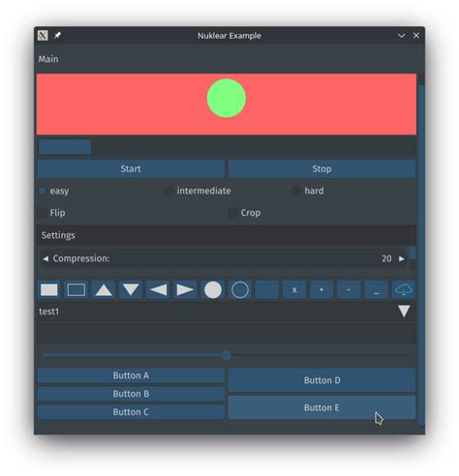Click the outlined circle symbol button
Image resolution: width=459 pixels, height=476 pixels.
click(x=240, y=290)
